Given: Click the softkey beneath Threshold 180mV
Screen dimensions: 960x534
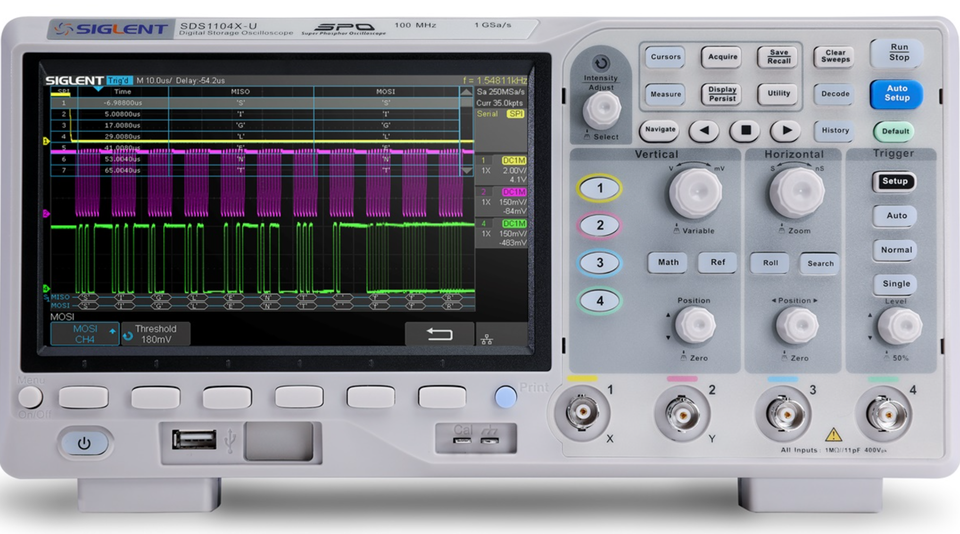Looking at the screenshot, I should [x=156, y=397].
